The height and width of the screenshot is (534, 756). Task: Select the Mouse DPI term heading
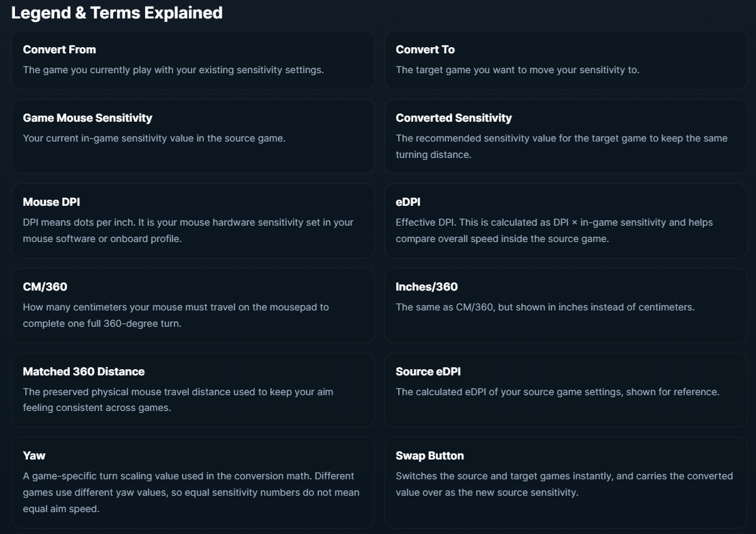(51, 202)
